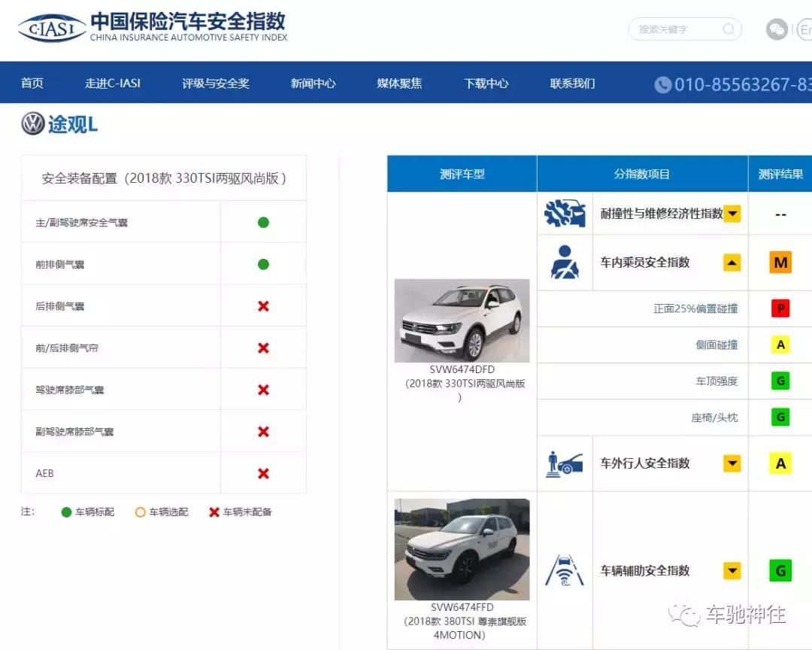Select the orange M rating badge

click(x=780, y=262)
